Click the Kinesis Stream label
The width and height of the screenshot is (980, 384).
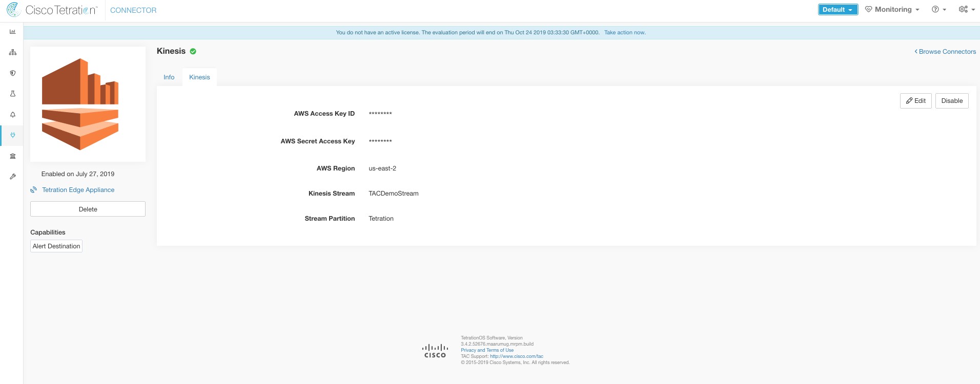point(332,194)
